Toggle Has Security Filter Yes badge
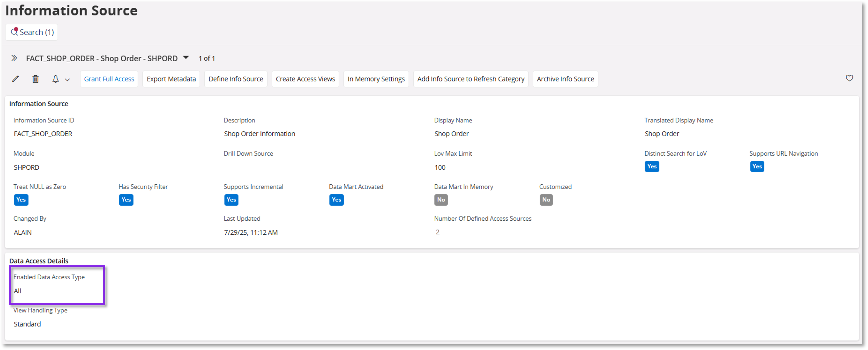 [126, 200]
